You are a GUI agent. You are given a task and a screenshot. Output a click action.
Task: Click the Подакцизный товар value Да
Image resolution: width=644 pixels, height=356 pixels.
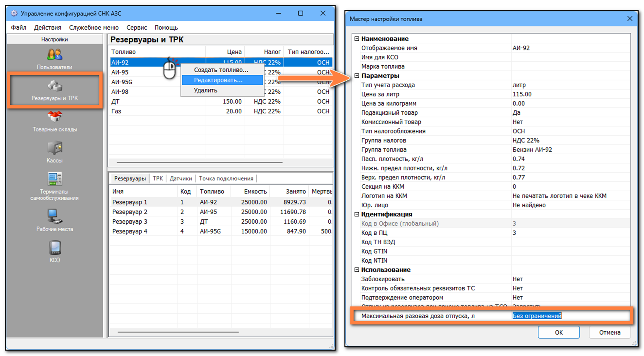570,113
